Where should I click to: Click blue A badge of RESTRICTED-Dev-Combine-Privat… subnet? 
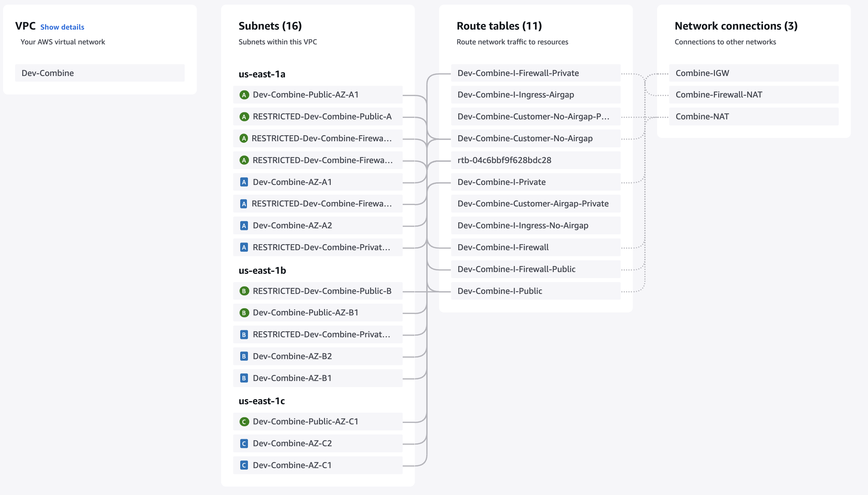click(244, 247)
